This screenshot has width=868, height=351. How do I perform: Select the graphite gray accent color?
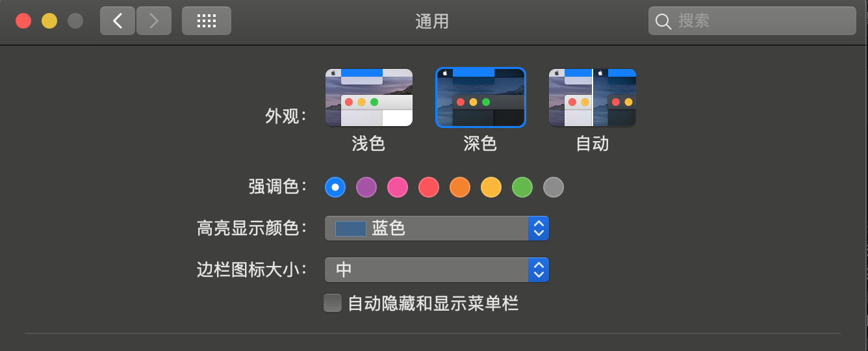[x=554, y=187]
